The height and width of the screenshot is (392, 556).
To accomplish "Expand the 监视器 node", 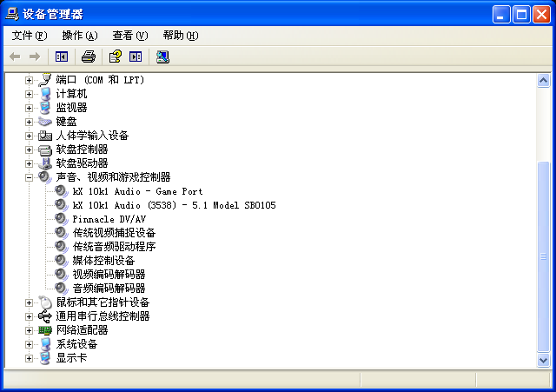I will click(x=29, y=108).
